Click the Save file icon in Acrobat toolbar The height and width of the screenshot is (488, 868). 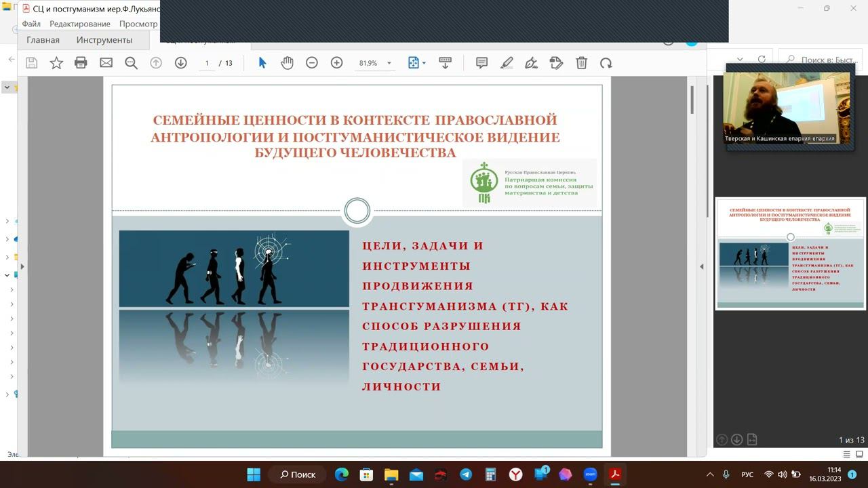pos(31,63)
